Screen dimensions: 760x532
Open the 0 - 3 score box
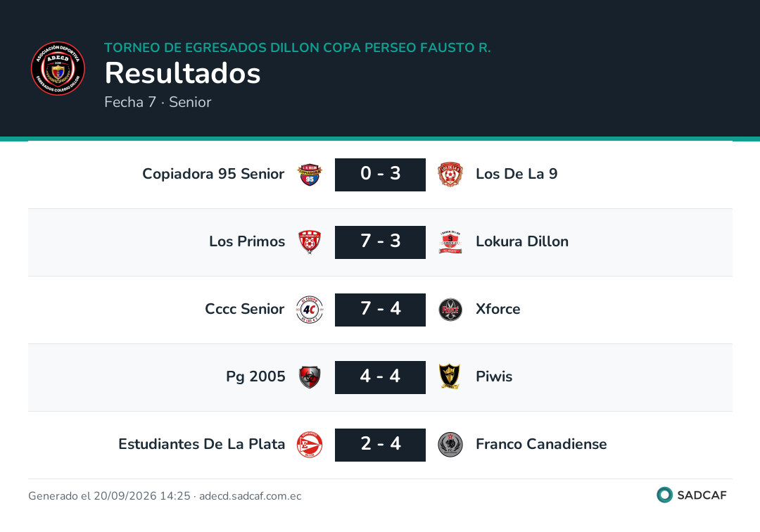tap(381, 175)
